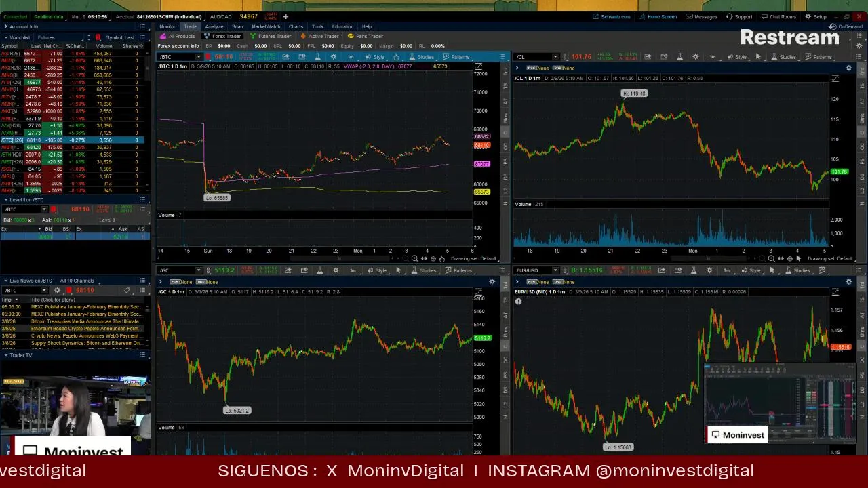Click the zoom-in magnifier under /BTC chart
The width and height of the screenshot is (868, 488).
point(415,258)
